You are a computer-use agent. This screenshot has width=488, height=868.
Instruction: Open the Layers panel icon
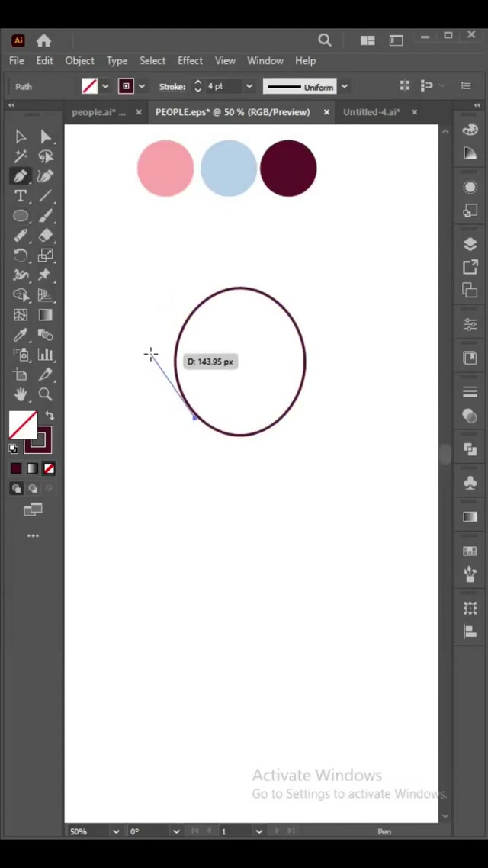click(x=470, y=244)
